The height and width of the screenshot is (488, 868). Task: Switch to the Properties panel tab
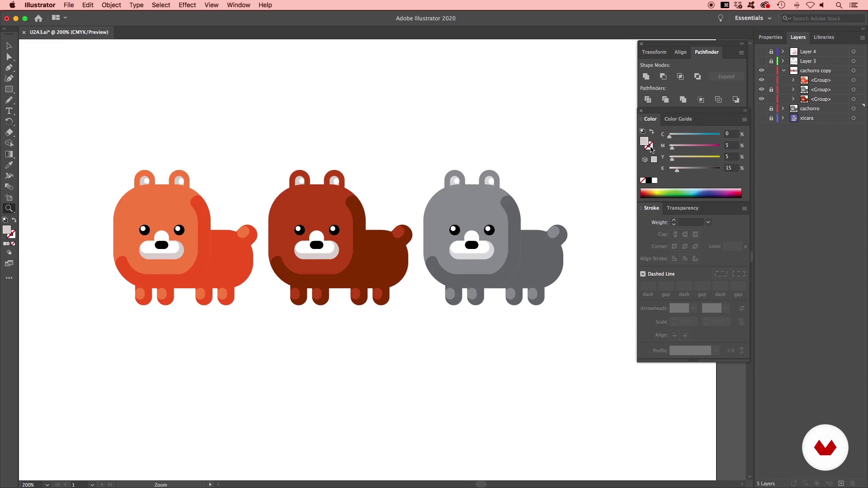tap(770, 37)
